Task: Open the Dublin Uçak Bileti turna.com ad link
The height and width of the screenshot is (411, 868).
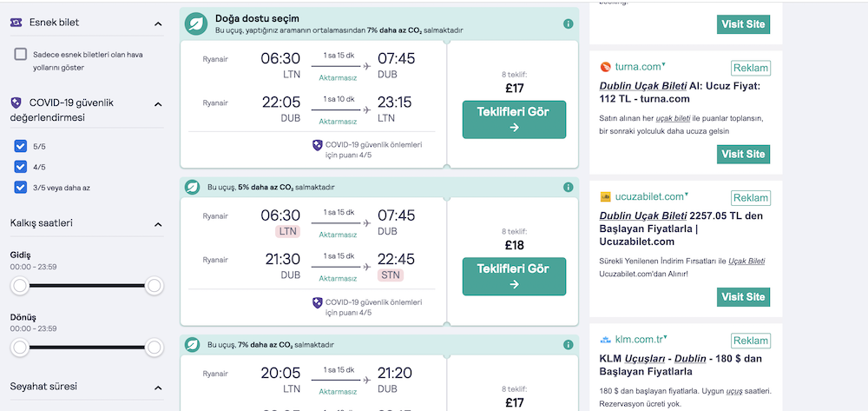Action: 681,93
